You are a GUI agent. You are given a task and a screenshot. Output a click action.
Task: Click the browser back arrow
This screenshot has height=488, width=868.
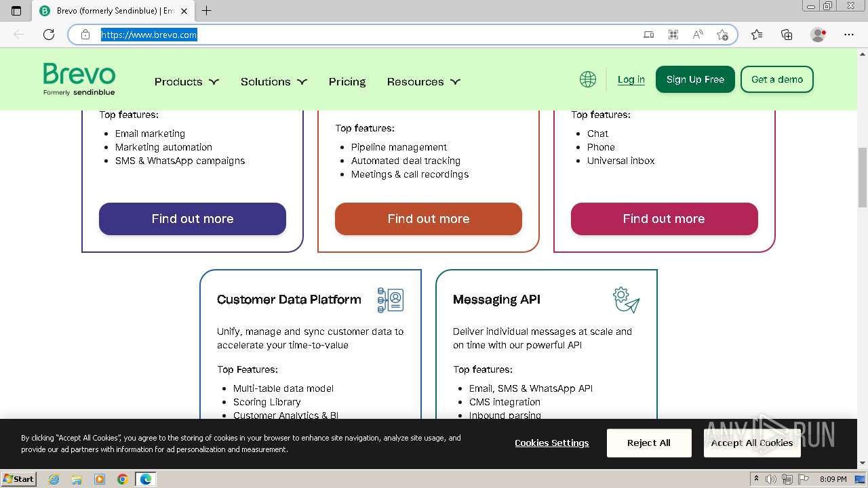pos(19,35)
